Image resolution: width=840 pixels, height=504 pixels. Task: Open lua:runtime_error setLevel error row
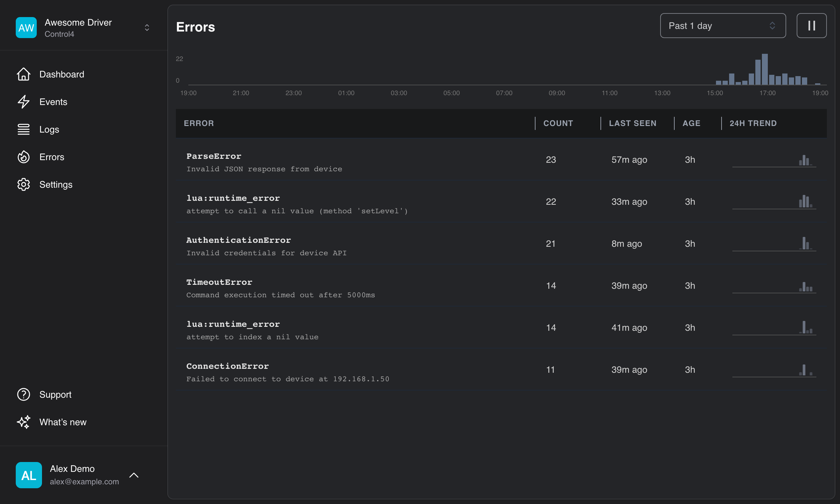click(501, 201)
